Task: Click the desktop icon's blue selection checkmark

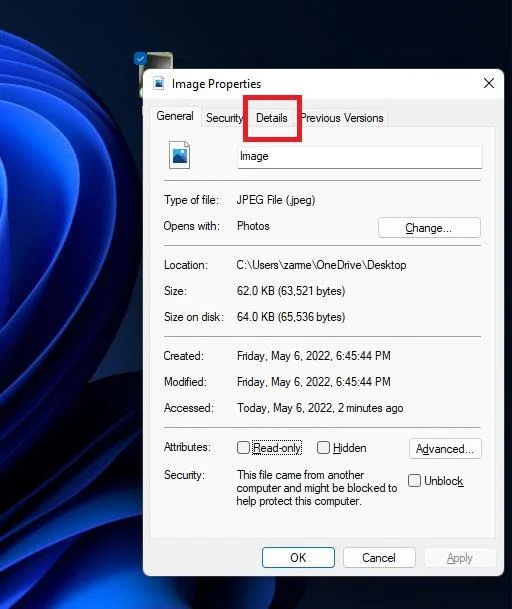Action: point(140,59)
